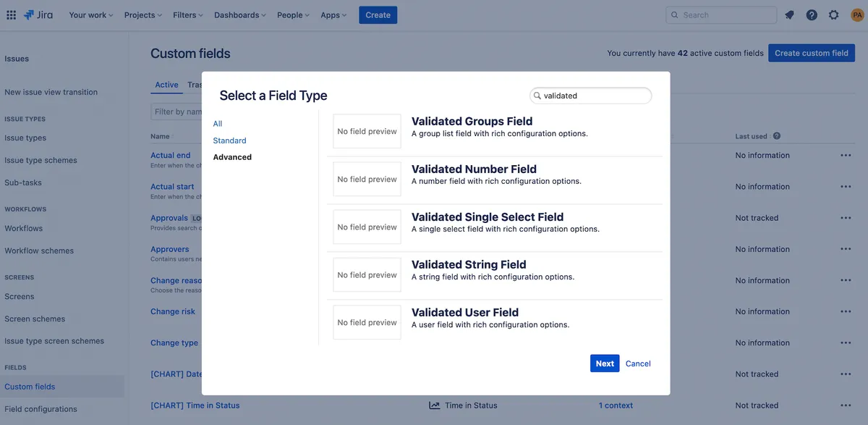Choose Validated String Field
Viewport: 868px width, 425px height.
click(x=494, y=275)
